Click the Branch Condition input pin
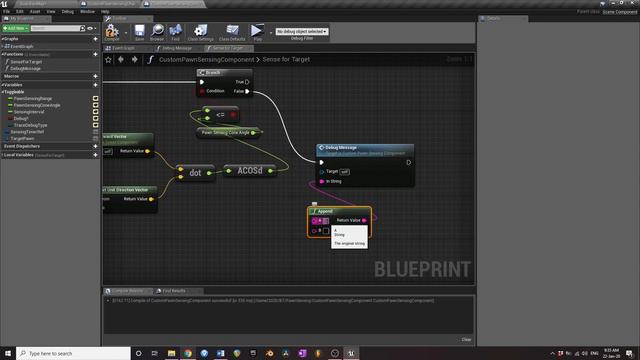The image size is (640, 360). (202, 91)
